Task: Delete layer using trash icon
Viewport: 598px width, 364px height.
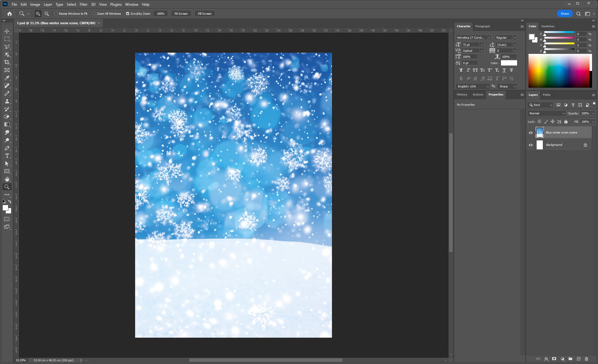Action: [x=586, y=359]
